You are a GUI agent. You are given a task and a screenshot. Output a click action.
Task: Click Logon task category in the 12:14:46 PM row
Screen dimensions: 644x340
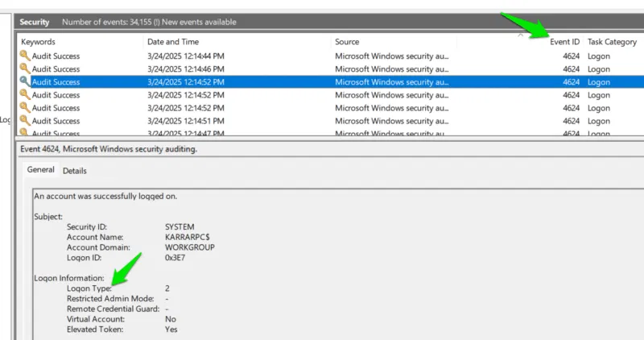tap(599, 69)
